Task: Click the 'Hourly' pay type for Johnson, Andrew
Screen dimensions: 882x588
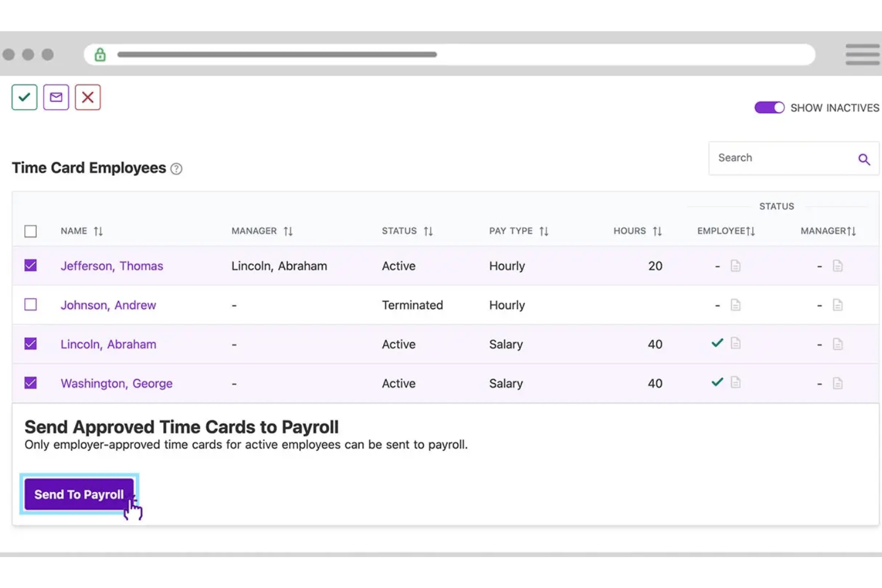Action: [x=507, y=306]
